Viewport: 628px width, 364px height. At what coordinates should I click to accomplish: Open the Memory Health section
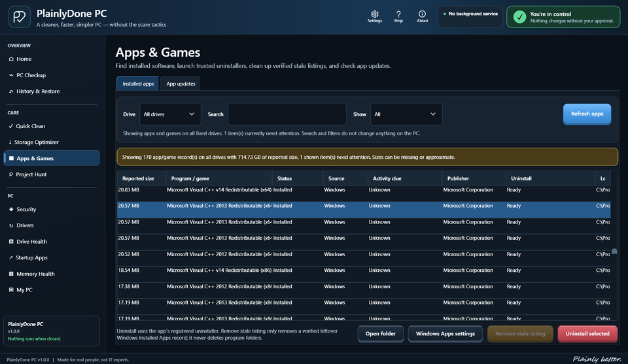click(x=52, y=274)
